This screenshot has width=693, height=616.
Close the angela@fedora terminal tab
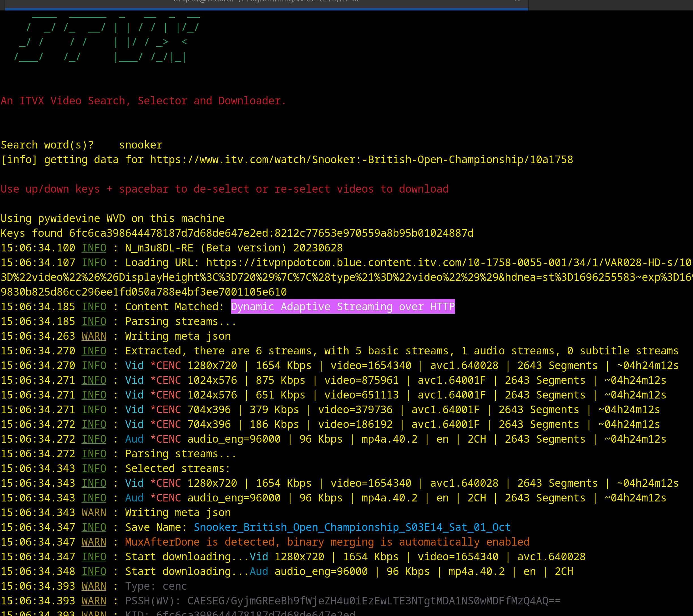(517, 1)
